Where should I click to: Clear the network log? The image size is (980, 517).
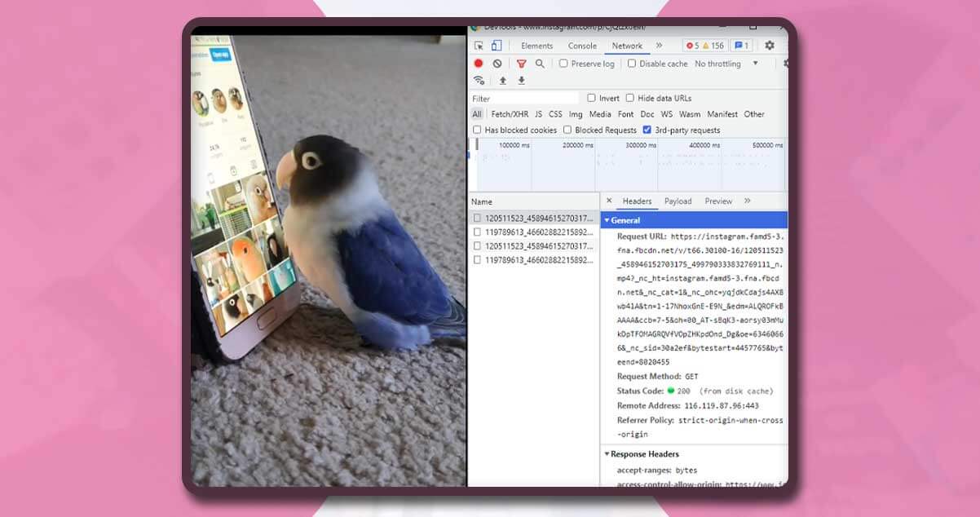[x=495, y=64]
